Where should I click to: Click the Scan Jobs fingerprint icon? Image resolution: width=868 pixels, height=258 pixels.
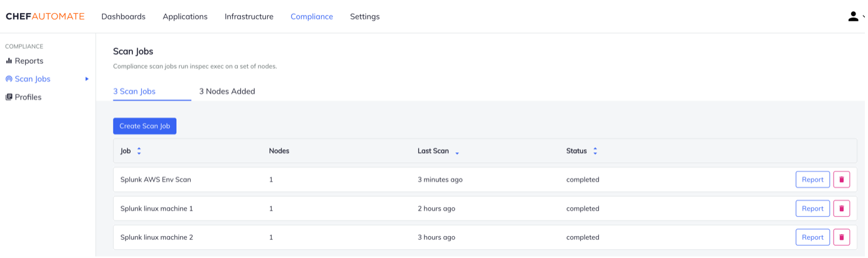(x=9, y=79)
